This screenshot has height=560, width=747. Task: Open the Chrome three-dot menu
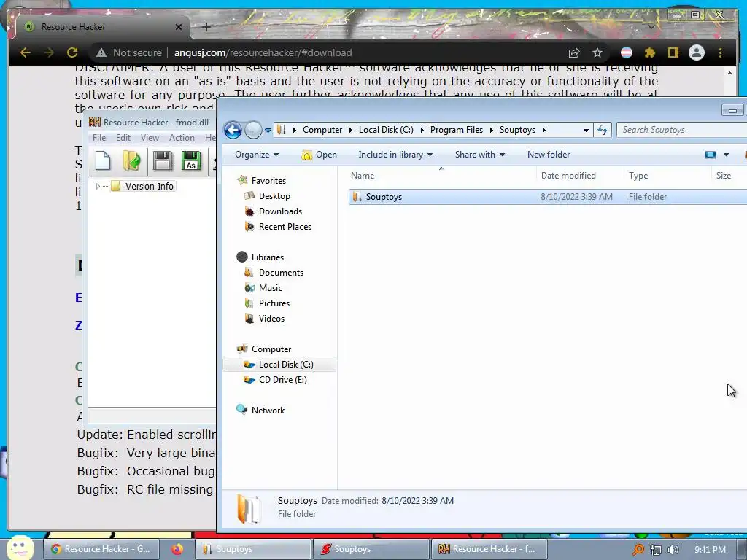[720, 52]
